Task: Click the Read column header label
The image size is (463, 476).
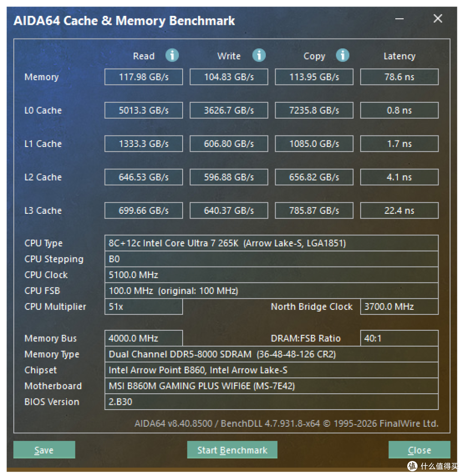Action: point(144,56)
